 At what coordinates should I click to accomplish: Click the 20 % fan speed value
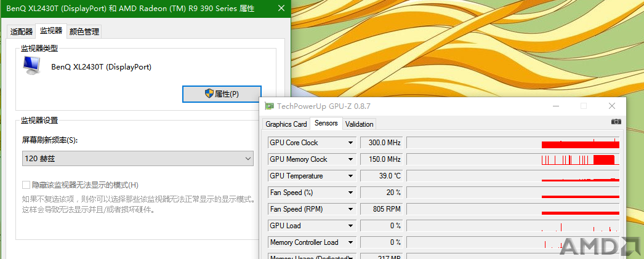click(382, 193)
